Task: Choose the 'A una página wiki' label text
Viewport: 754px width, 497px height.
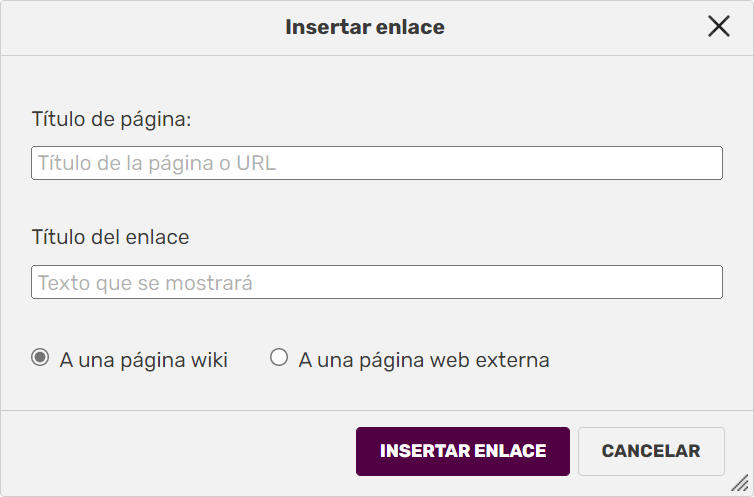Action: click(x=144, y=360)
